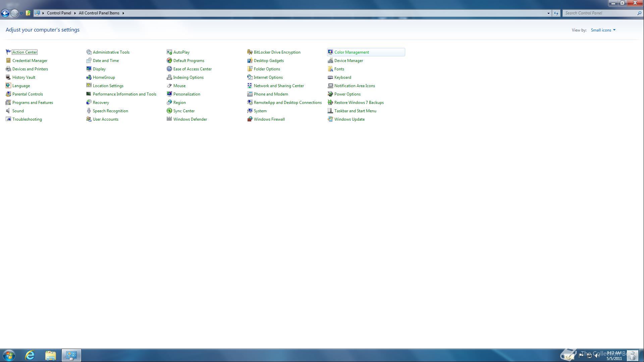Click the Power Options icon
644x362 pixels.
(x=330, y=94)
